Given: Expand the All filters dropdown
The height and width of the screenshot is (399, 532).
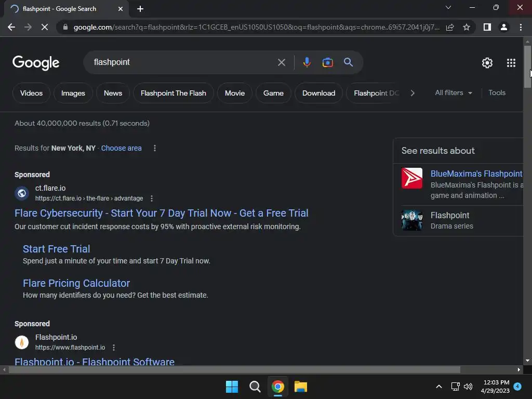Looking at the screenshot, I should click(453, 92).
